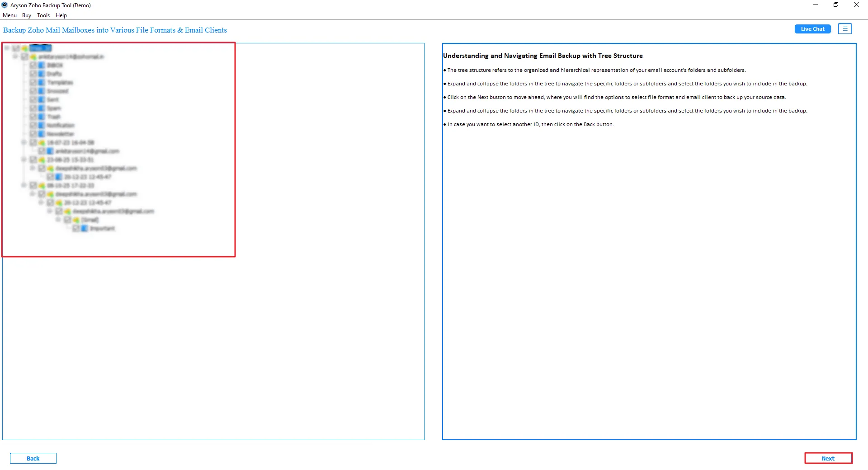Close the Aryson Zoho Backup Tool window

(857, 5)
